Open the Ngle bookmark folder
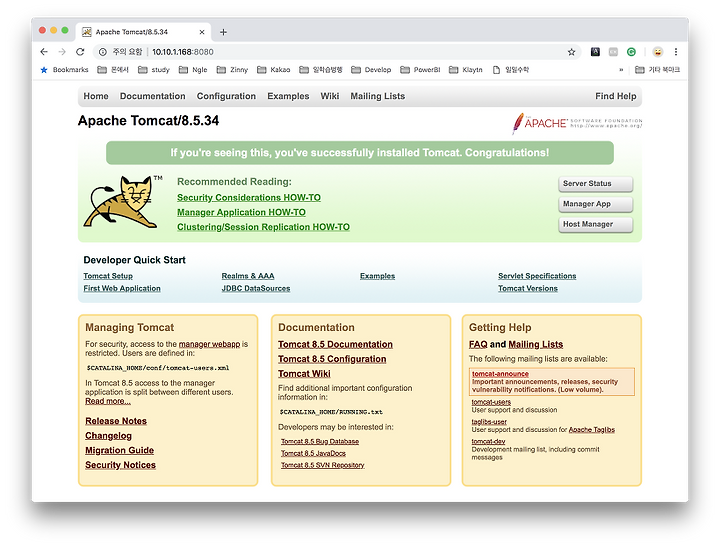Viewport: 720px width, 547px height. (x=193, y=70)
